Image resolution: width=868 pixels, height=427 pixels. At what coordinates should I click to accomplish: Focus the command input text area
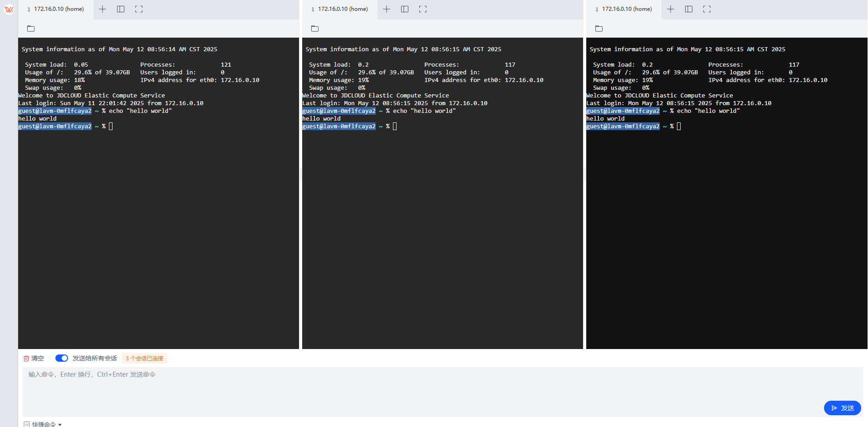point(442,392)
